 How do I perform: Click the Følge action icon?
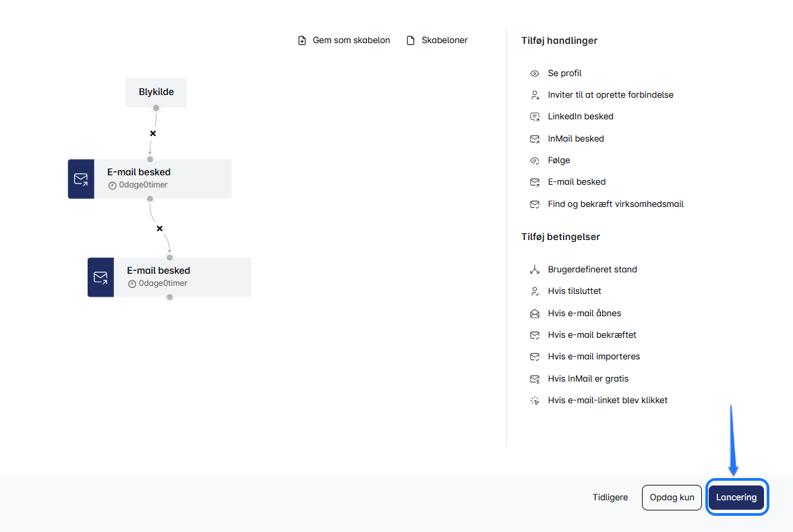[535, 160]
